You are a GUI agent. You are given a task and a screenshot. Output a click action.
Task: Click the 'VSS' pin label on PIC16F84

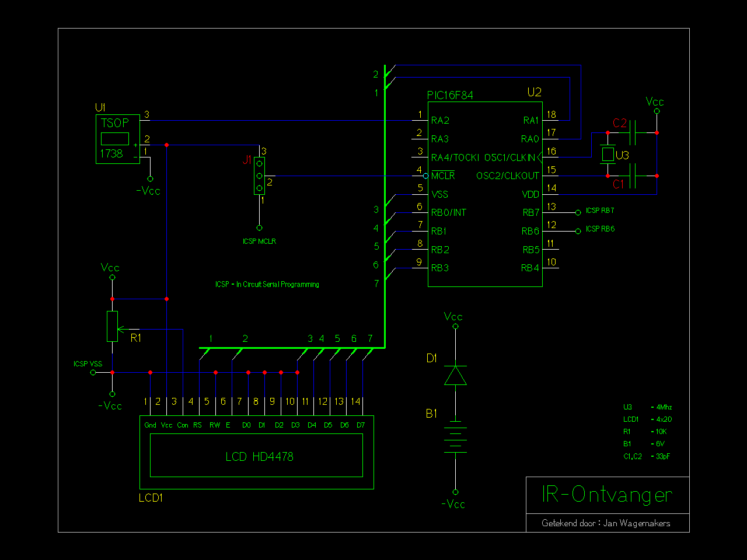tap(440, 195)
